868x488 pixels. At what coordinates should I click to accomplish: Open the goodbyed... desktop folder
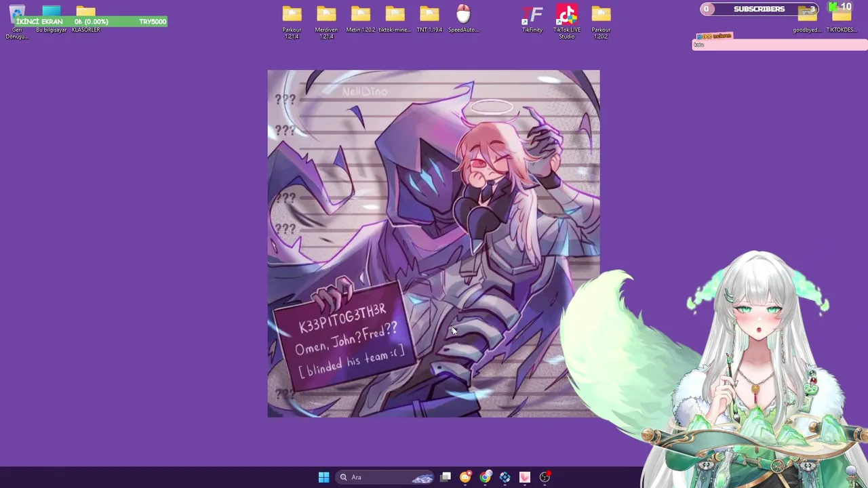tap(807, 19)
